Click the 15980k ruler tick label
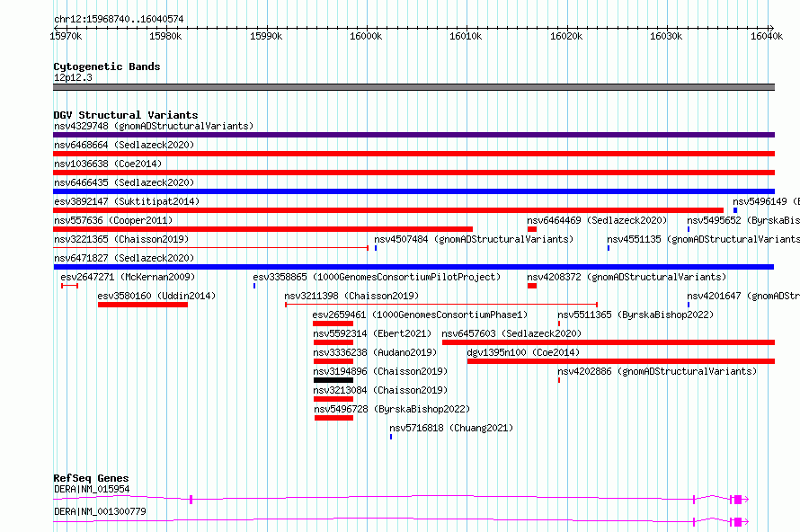Viewport: 800px width, 532px height. click(x=165, y=36)
